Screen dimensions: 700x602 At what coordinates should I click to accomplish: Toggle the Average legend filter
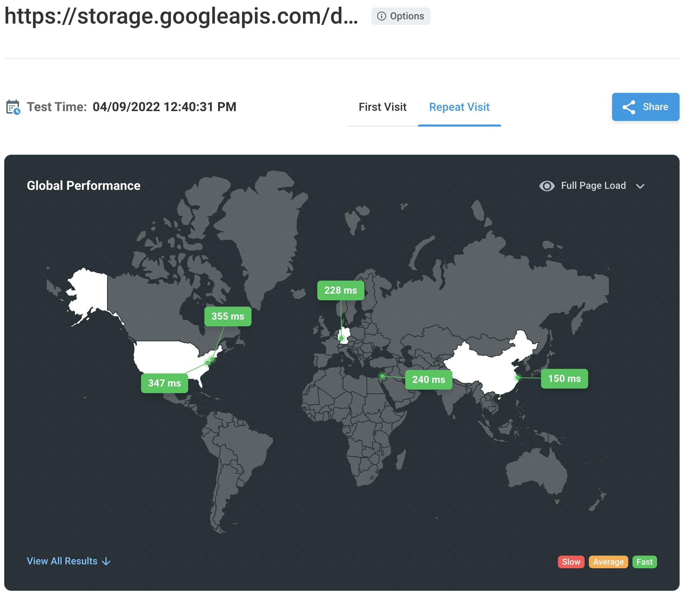click(x=608, y=562)
